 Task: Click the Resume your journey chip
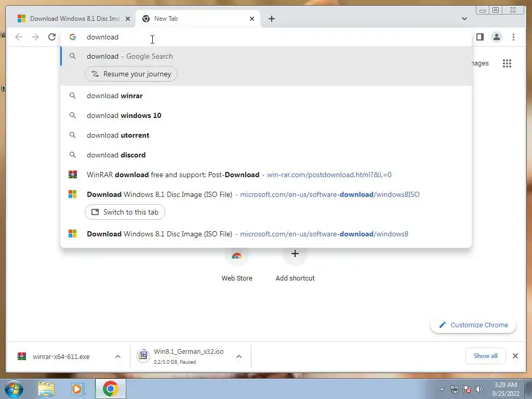(x=131, y=74)
